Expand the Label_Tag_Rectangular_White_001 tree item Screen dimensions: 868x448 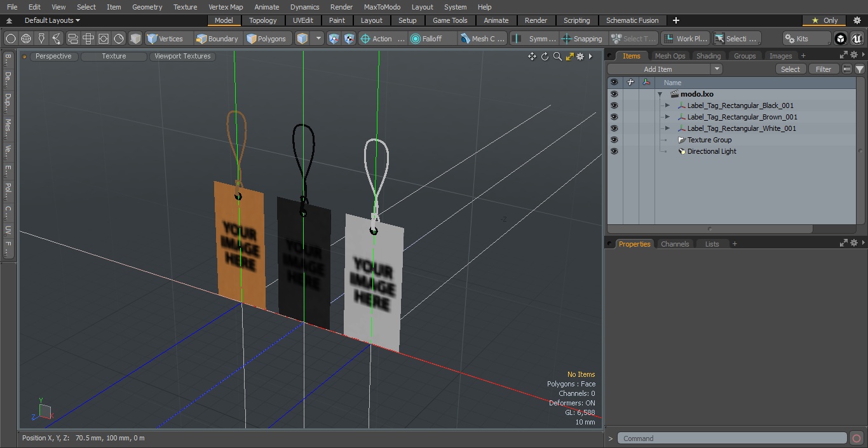667,128
